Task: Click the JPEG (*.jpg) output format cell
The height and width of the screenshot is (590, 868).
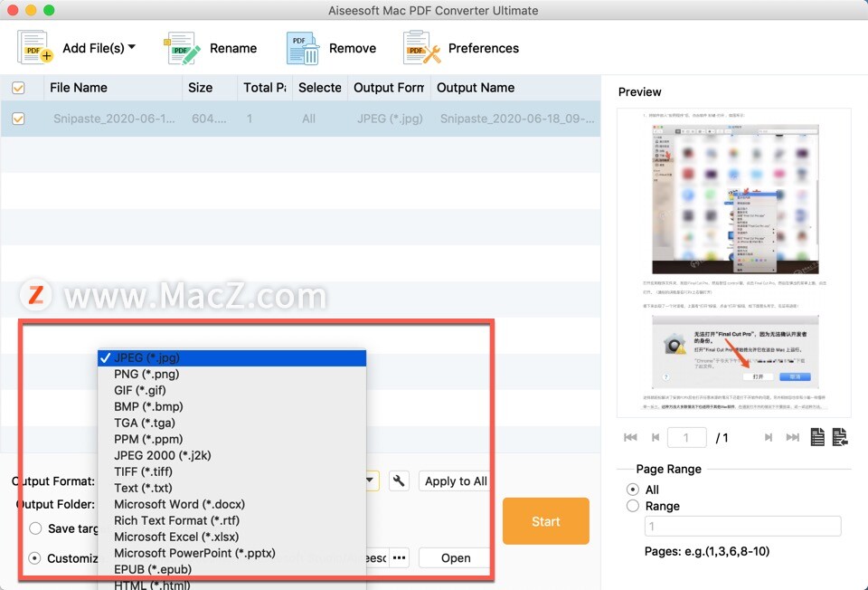Action: [x=390, y=119]
